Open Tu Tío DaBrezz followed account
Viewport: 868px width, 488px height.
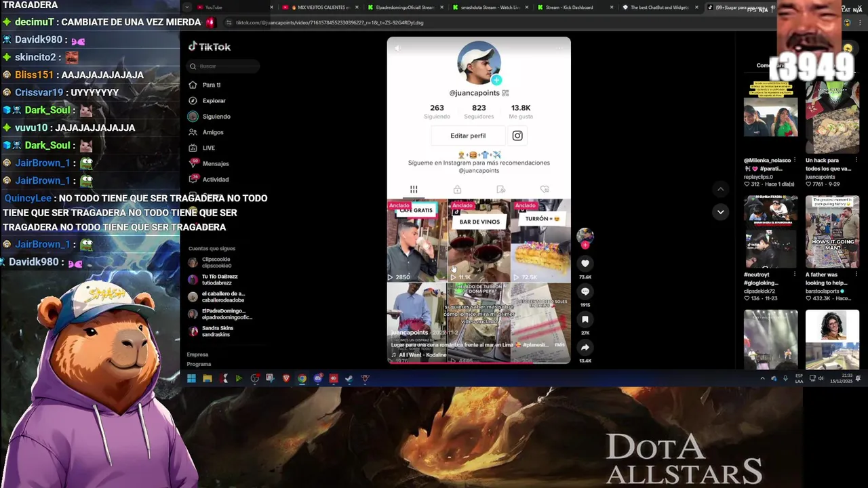213,279
